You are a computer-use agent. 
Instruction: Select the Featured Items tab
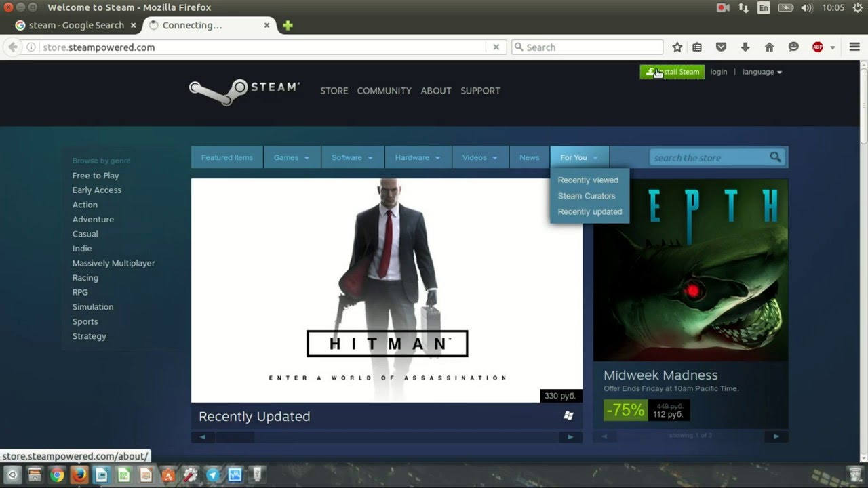pyautogui.click(x=227, y=157)
